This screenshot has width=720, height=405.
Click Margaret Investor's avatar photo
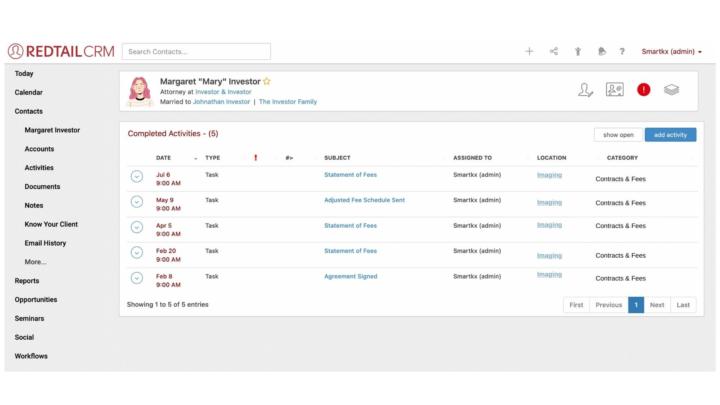coord(140,91)
